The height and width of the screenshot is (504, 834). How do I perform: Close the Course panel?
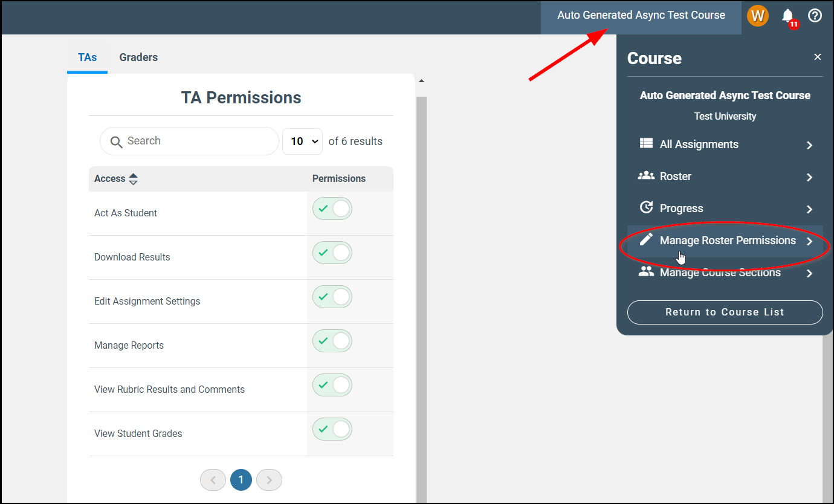(x=817, y=57)
